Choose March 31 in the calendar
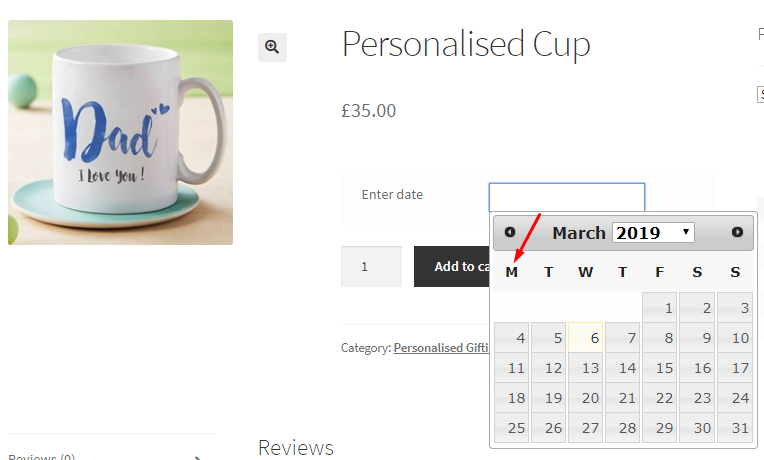Image resolution: width=764 pixels, height=460 pixels. tap(735, 427)
